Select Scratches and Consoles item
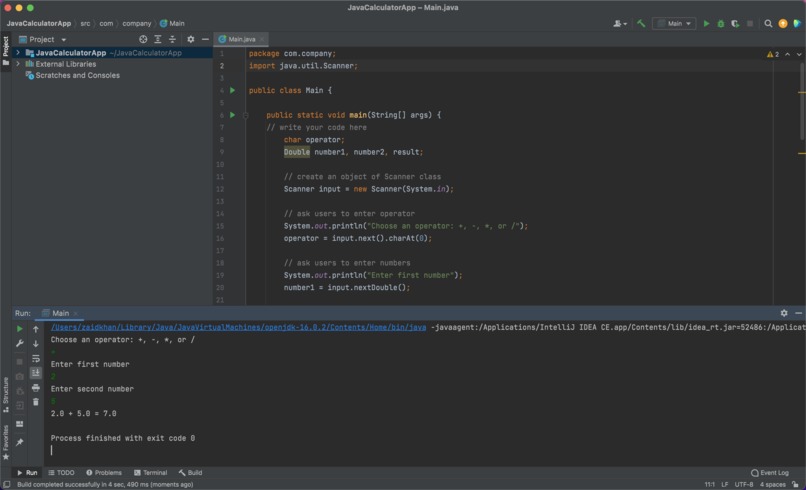This screenshot has width=806, height=490. click(x=77, y=75)
